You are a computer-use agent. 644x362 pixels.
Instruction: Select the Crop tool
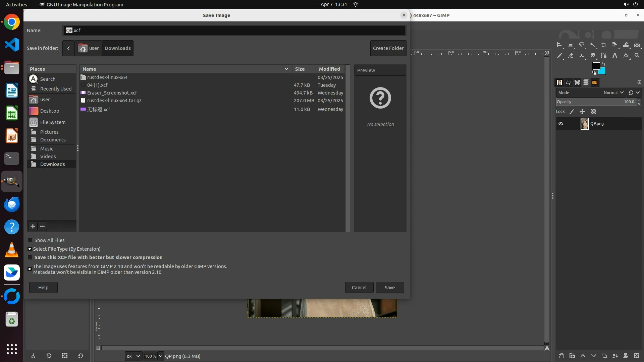coord(604,45)
